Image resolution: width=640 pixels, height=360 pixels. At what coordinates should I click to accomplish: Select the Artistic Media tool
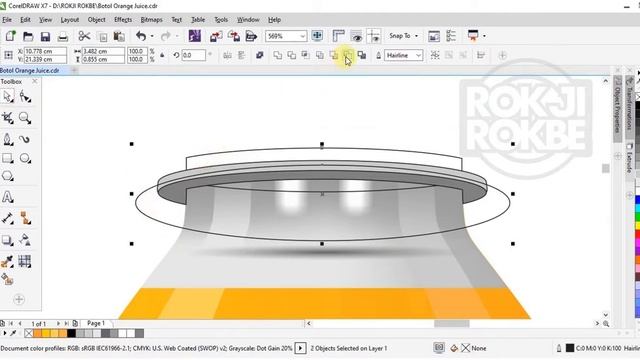[x=24, y=139]
